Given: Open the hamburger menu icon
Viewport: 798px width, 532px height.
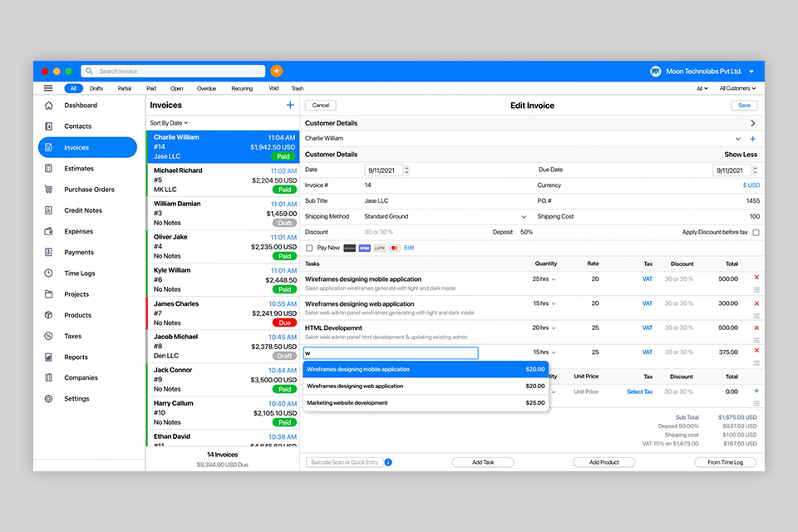Looking at the screenshot, I should (x=48, y=88).
